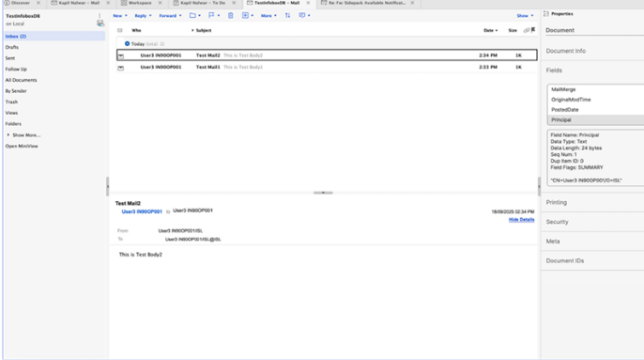Open the Forward dropdown
This screenshot has height=360, width=644.
click(x=170, y=16)
